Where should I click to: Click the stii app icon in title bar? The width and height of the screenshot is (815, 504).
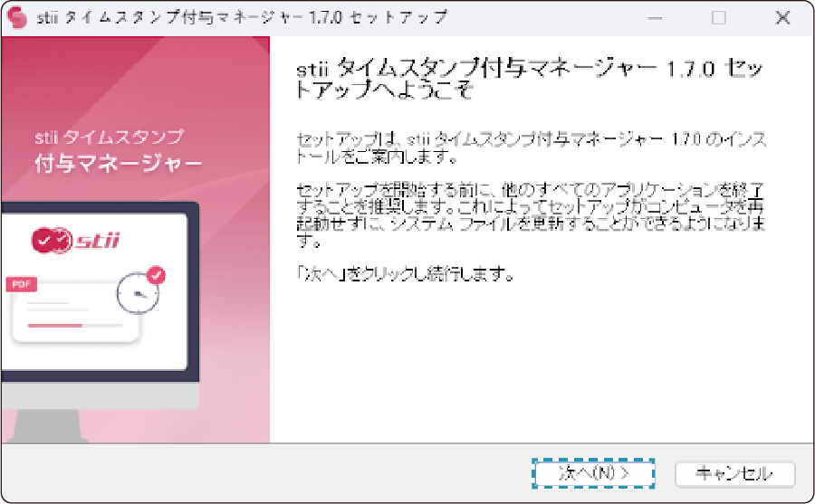(x=16, y=17)
